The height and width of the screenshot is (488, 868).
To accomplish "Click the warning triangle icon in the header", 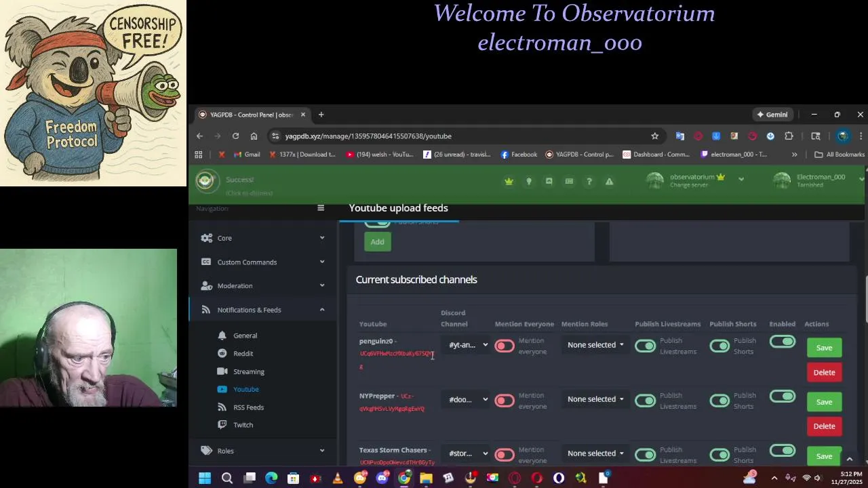I will [609, 181].
